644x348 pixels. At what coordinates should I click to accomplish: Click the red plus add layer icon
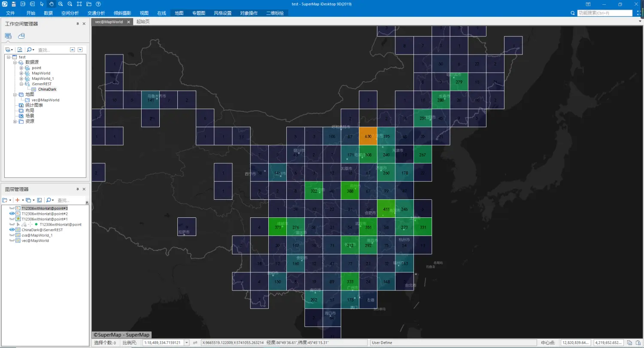click(x=17, y=200)
